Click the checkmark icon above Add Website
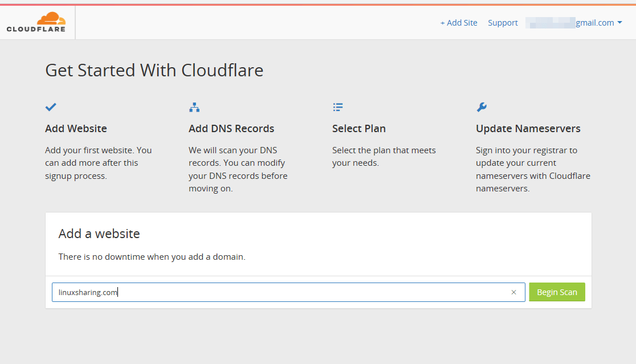Screen dimensions: 636x364 [x=51, y=107]
